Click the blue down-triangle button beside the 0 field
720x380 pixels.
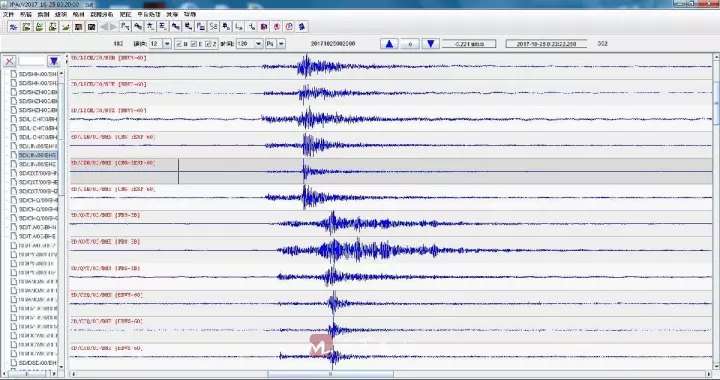pos(430,44)
